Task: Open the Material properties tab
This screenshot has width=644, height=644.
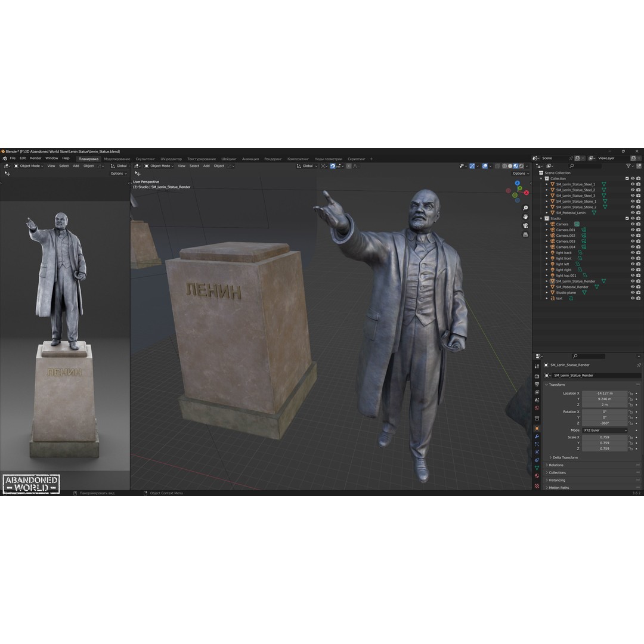Action: click(537, 476)
